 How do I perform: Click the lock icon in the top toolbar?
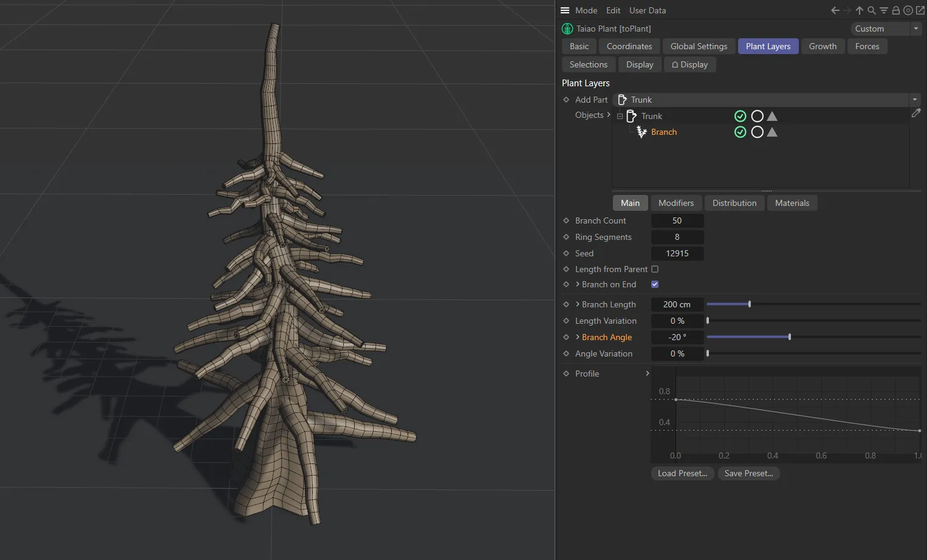(895, 10)
